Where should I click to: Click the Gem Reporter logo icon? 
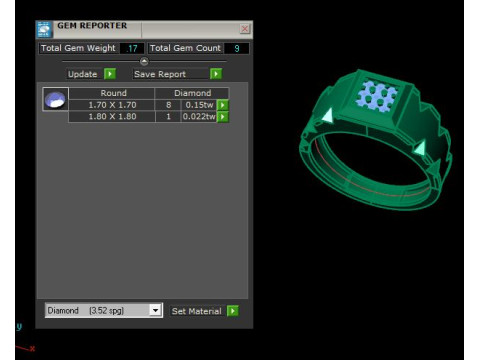(x=44, y=30)
